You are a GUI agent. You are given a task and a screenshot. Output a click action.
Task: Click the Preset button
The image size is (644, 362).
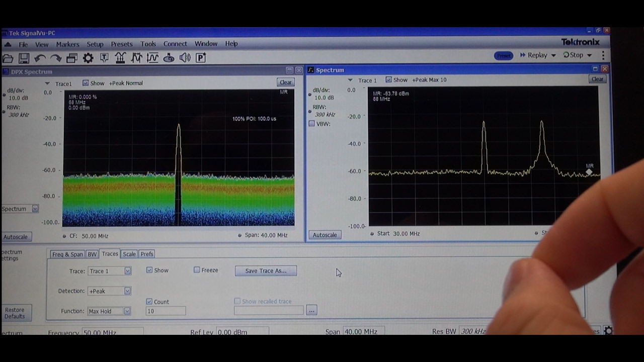504,56
